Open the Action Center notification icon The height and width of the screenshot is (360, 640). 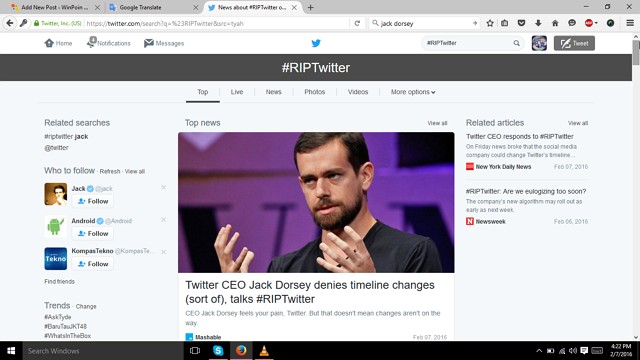pos(584,351)
